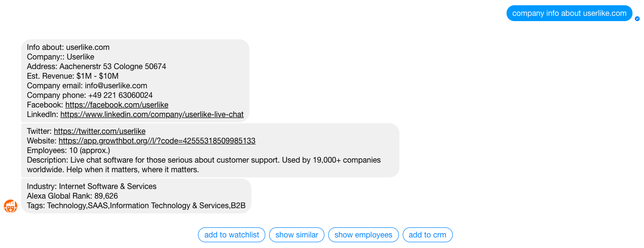Click the 'Description: Live chat software' text
The width and height of the screenshot is (644, 248).
click(204, 165)
